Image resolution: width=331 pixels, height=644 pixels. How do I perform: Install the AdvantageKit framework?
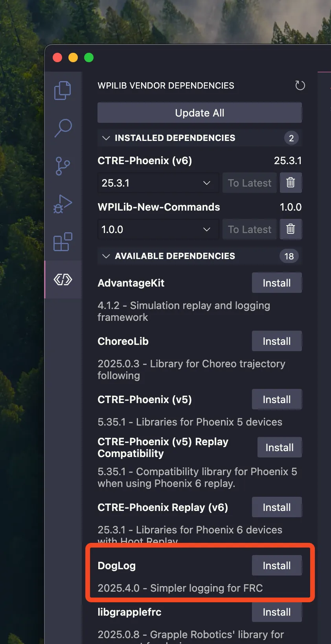(277, 283)
